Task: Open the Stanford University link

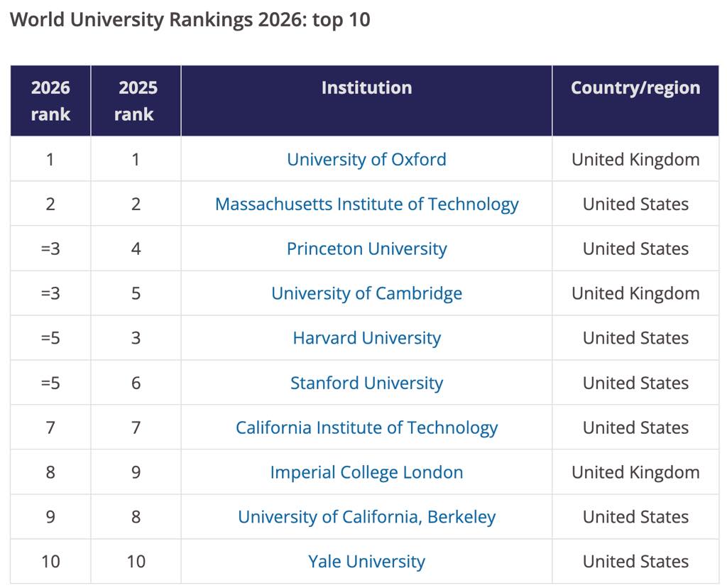Action: [366, 383]
